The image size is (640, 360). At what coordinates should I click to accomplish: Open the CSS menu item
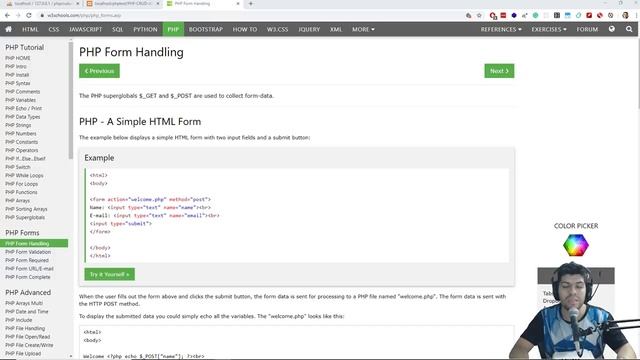coord(53,29)
